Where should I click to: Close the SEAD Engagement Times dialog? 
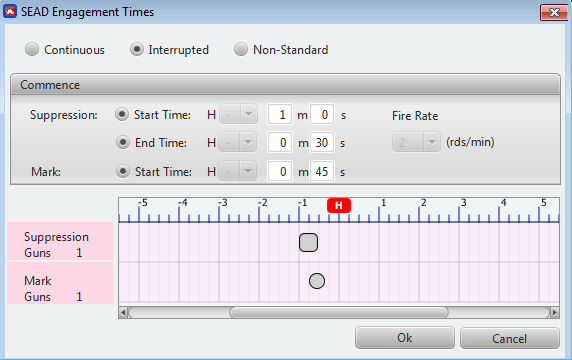tap(554, 12)
